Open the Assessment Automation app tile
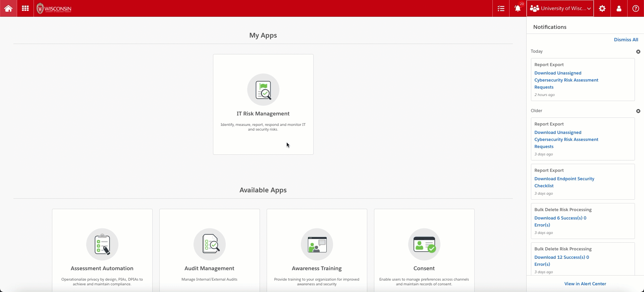 tap(102, 250)
